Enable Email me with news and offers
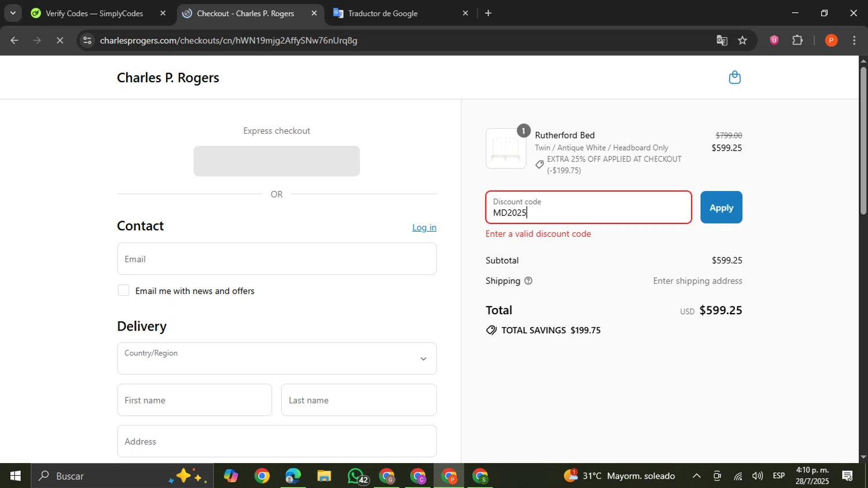 [123, 291]
